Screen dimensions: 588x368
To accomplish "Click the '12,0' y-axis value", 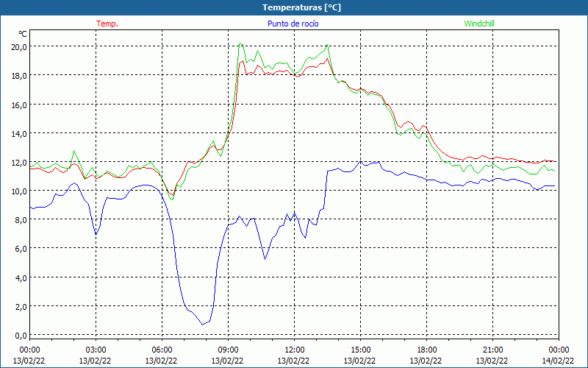I will coord(19,163).
